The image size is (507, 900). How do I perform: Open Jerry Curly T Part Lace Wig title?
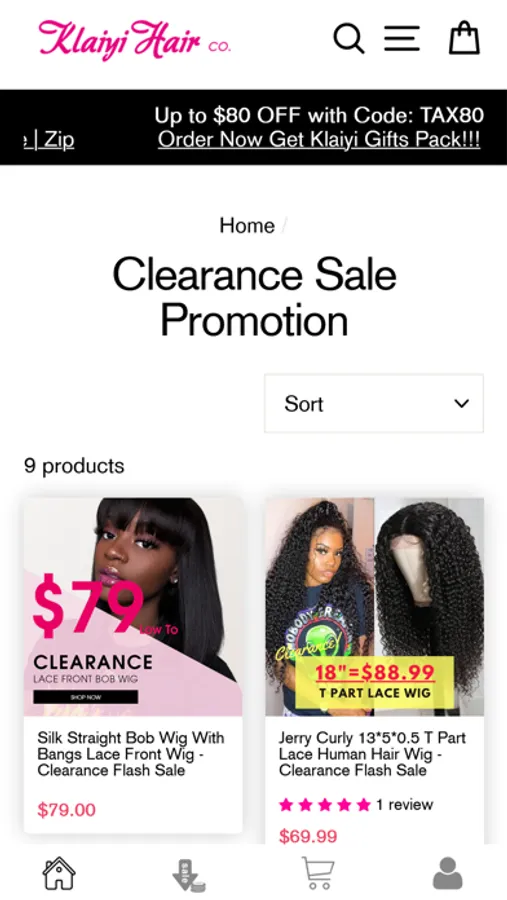372,754
